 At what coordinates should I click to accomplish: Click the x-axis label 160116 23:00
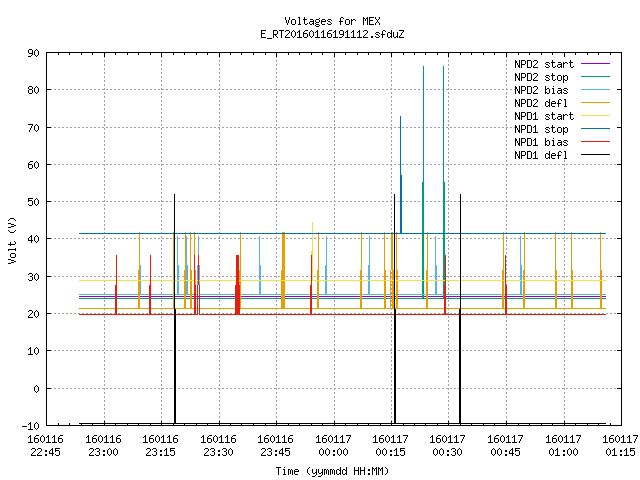(103, 446)
